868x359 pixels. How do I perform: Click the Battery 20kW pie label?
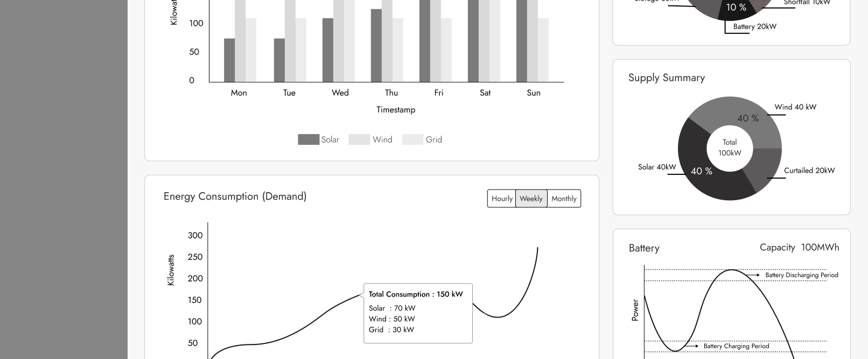[x=754, y=26]
